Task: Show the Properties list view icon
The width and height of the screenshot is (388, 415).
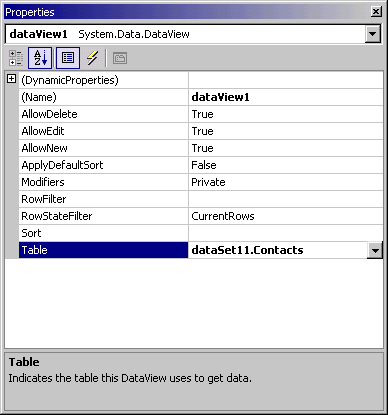Action: [x=68, y=58]
